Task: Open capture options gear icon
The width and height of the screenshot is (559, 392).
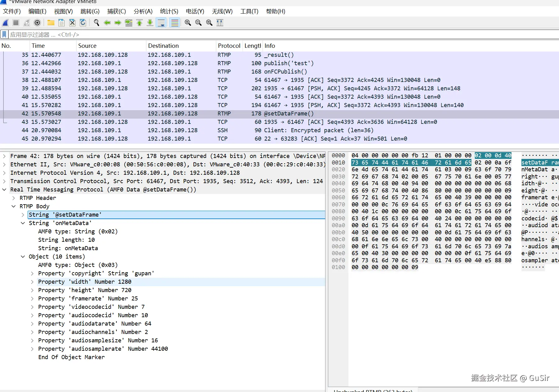Action: click(37, 23)
